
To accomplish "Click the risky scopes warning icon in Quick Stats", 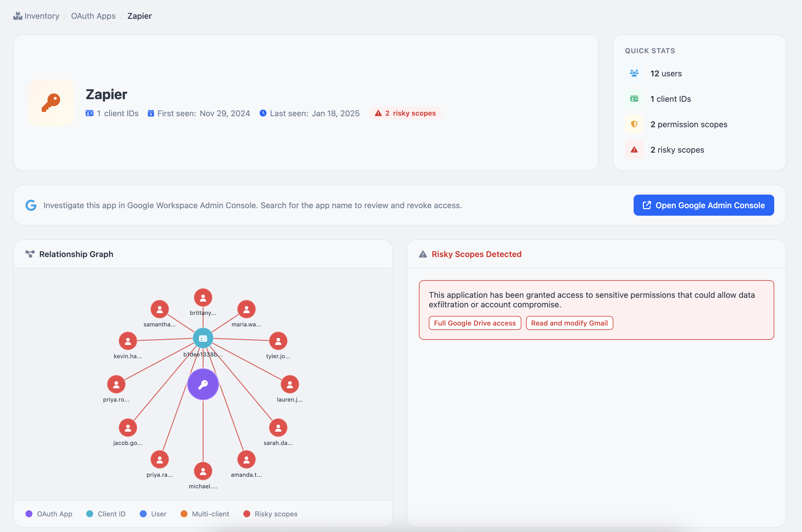I will coord(634,150).
